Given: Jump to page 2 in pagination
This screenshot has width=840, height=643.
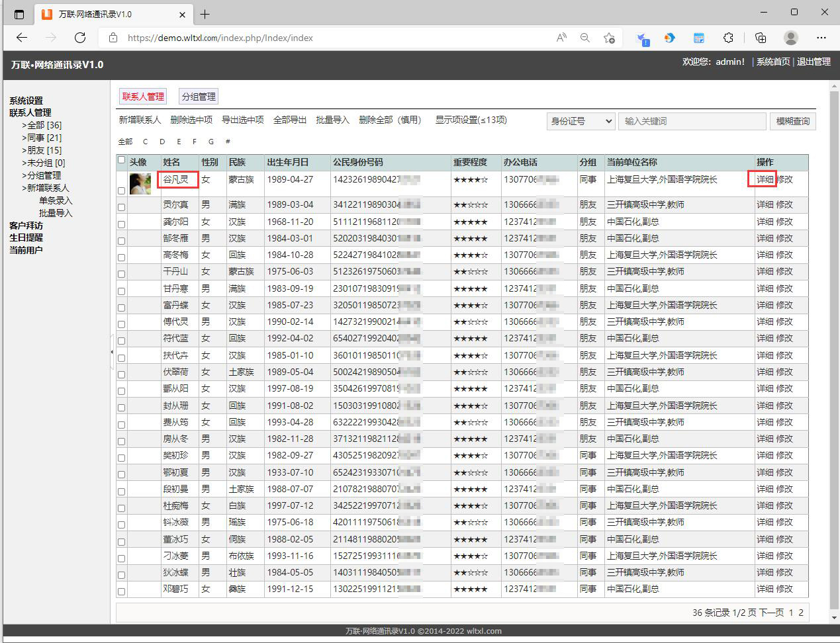Looking at the screenshot, I should pos(801,613).
